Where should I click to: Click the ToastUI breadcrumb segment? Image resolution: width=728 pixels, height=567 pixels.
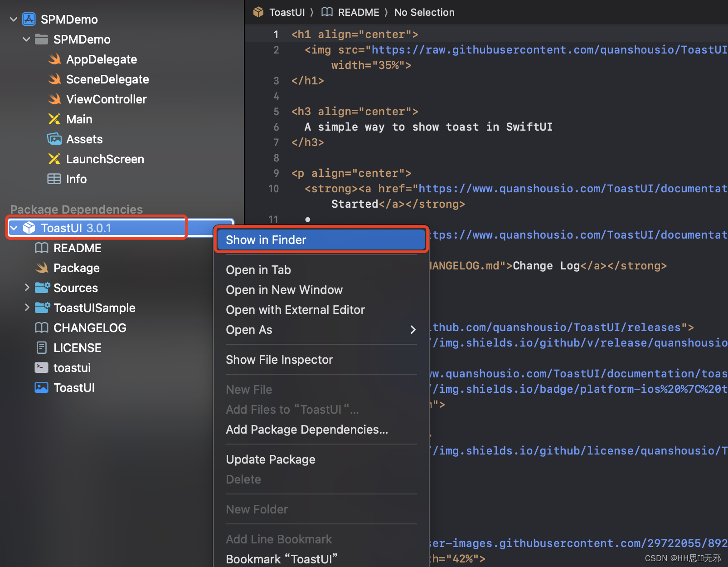[x=287, y=12]
